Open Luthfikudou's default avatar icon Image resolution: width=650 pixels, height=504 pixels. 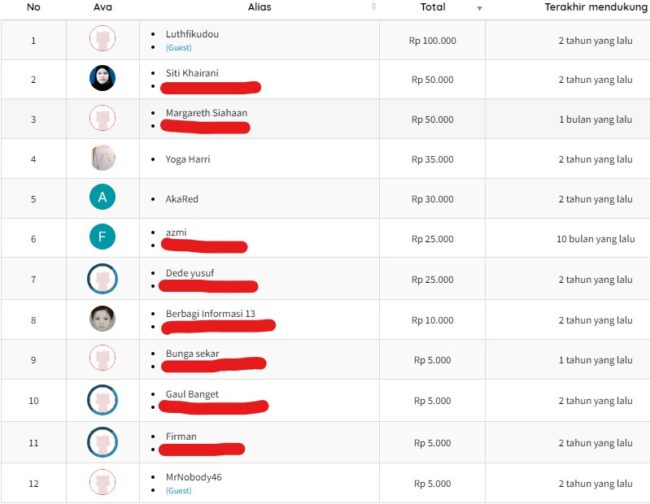point(102,38)
